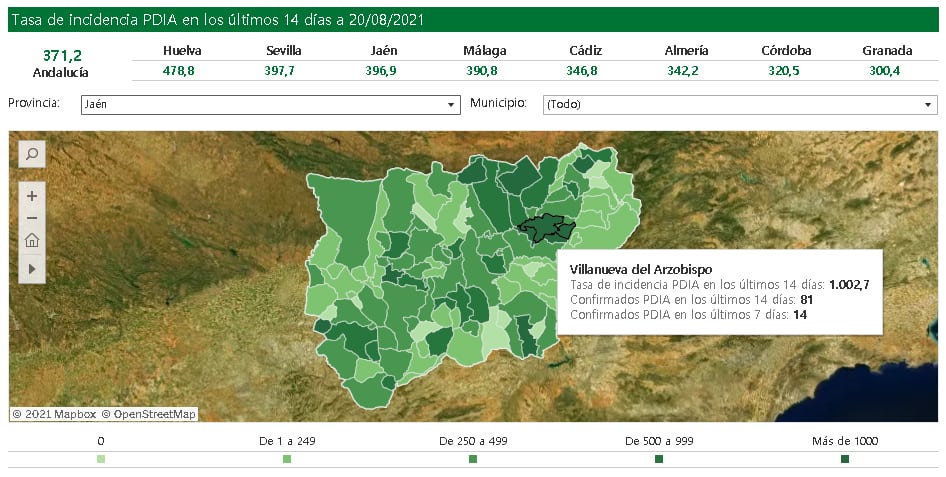Open the Municipio dropdown showing (Todo)

(x=739, y=104)
